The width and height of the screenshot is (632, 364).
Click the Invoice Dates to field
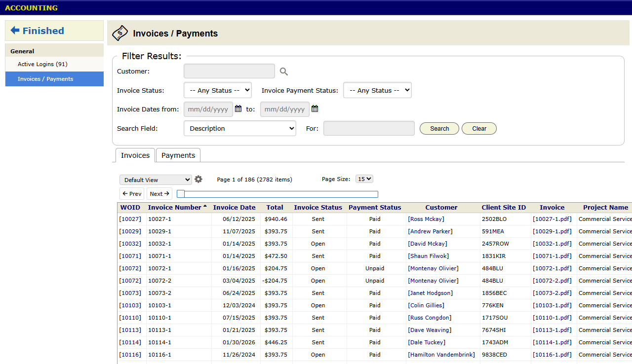[285, 109]
